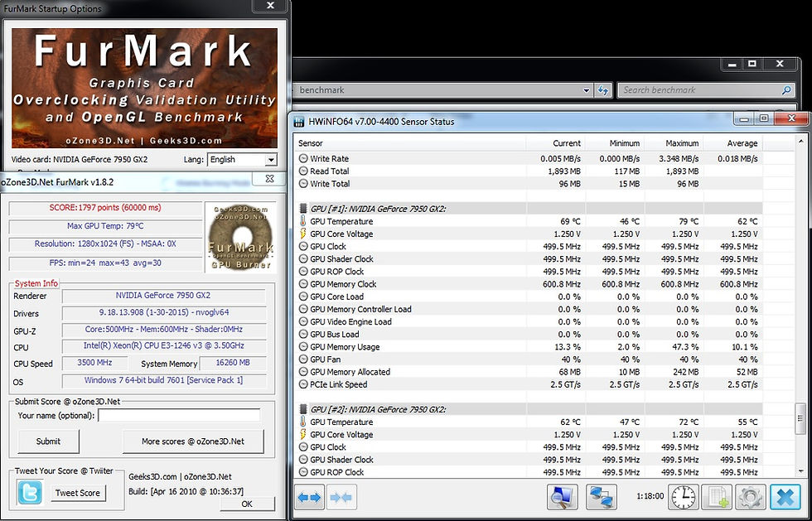Click the shrink-layout arrows icon in HWiNFO toolbar

pos(341,497)
